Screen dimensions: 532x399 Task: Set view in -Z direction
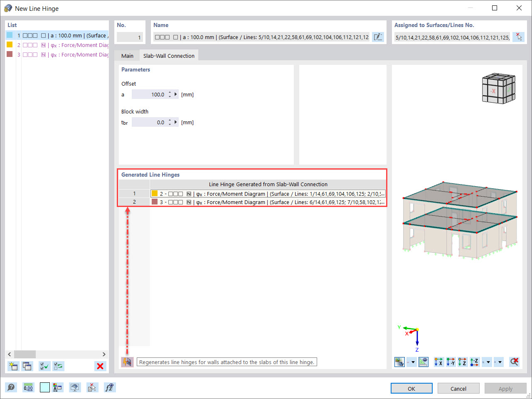point(475,362)
